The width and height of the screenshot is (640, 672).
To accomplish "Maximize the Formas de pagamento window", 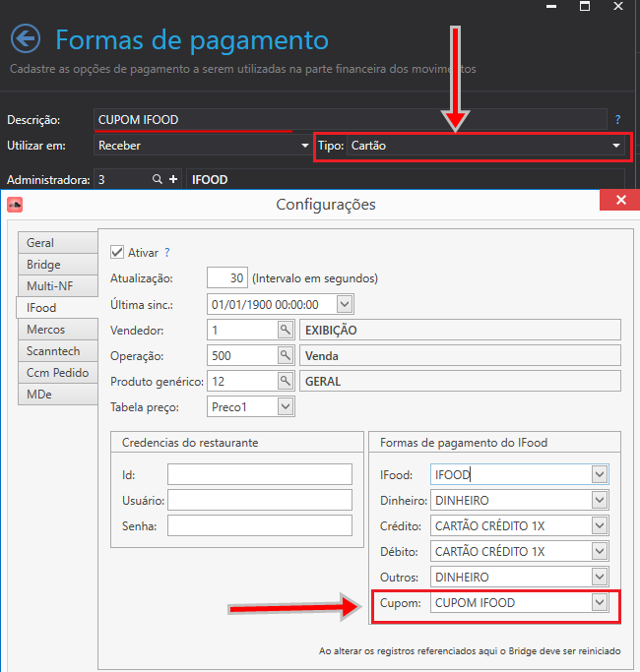I will pos(585,6).
